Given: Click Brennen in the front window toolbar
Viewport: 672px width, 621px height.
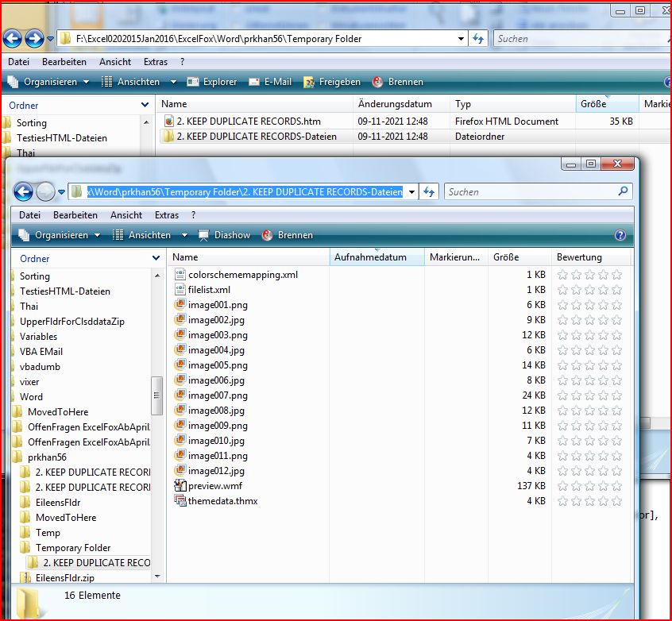Looking at the screenshot, I should click(288, 235).
